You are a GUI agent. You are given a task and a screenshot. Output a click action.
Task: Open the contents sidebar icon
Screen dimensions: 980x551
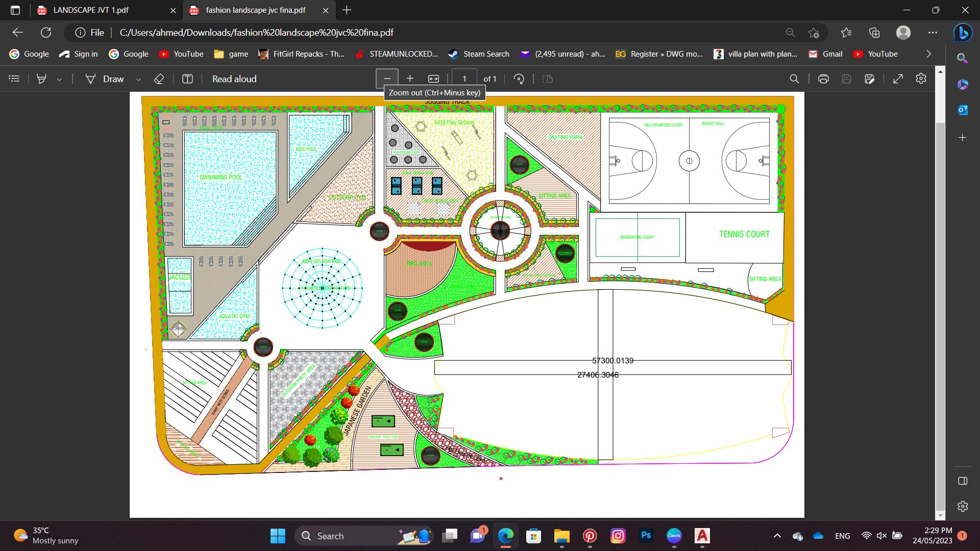point(14,79)
